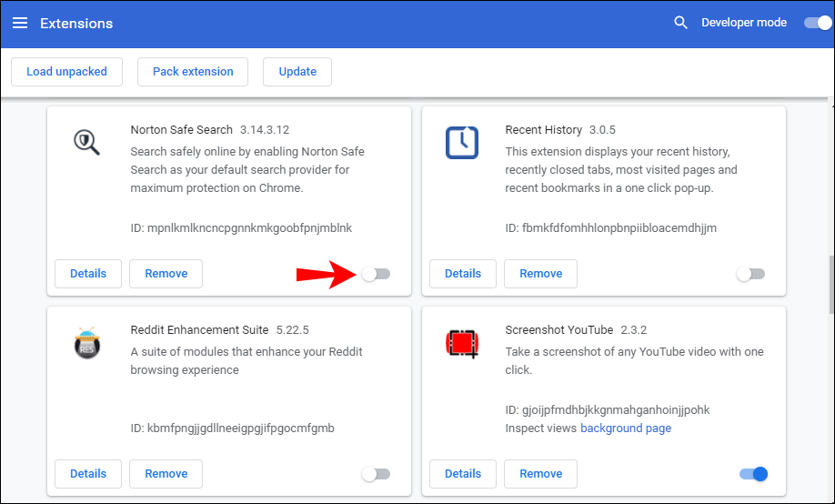Click version number 3.14.3.12
Screen dimensions: 835x504
point(265,130)
